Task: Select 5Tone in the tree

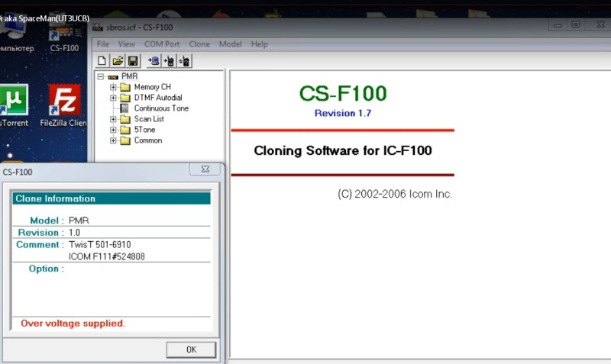Action: click(x=144, y=130)
